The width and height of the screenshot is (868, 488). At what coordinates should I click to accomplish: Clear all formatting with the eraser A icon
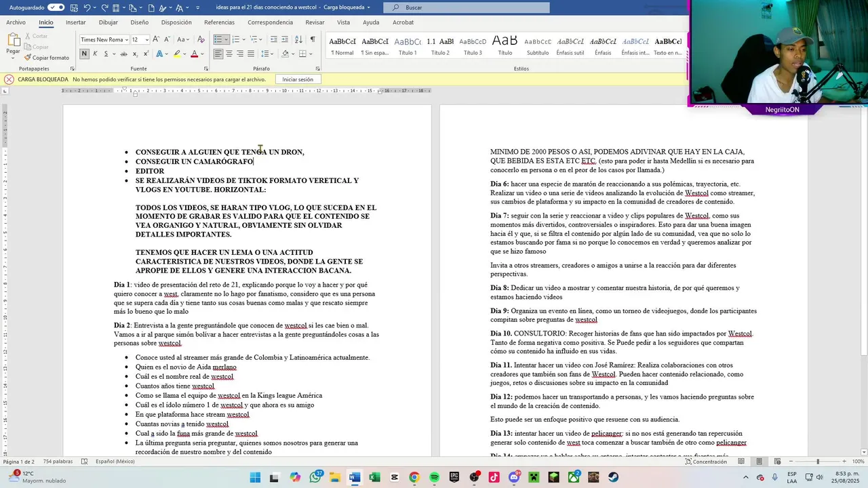(201, 39)
